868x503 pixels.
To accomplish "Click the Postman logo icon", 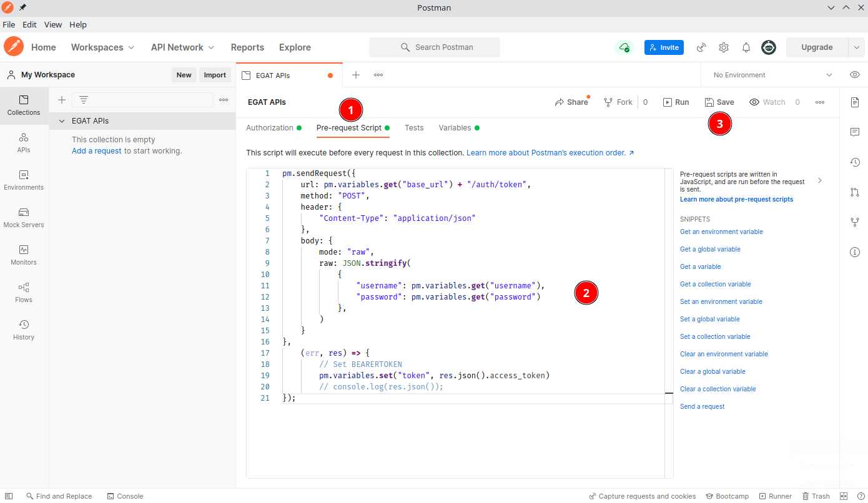I will pos(14,47).
